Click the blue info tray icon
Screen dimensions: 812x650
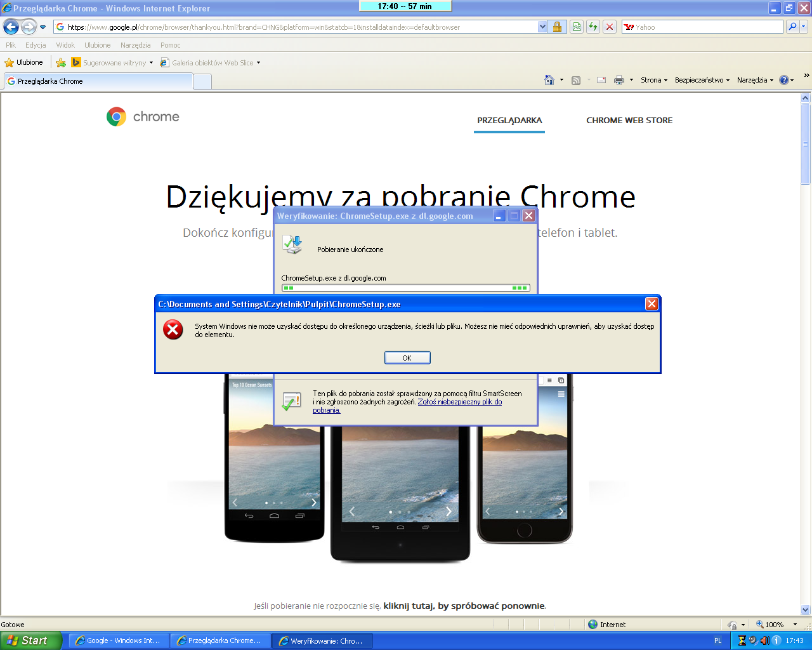click(x=776, y=640)
